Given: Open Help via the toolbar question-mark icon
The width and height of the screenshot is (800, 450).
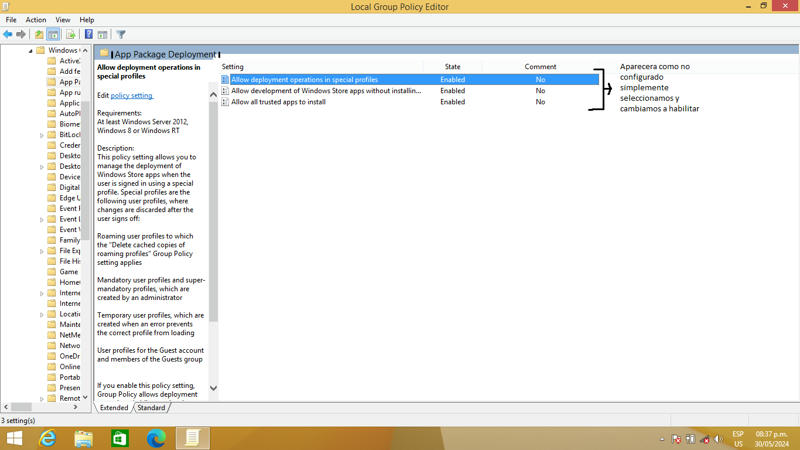Looking at the screenshot, I should pyautogui.click(x=89, y=34).
